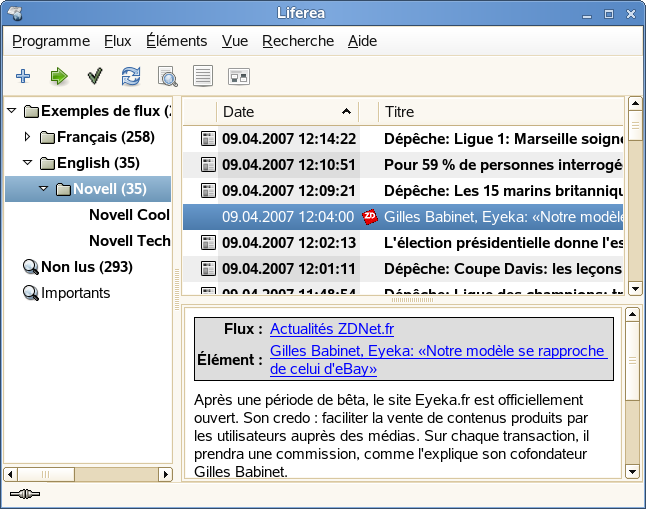Click the feed list horizontal scrollbar
The width and height of the screenshot is (646, 509).
point(88,474)
